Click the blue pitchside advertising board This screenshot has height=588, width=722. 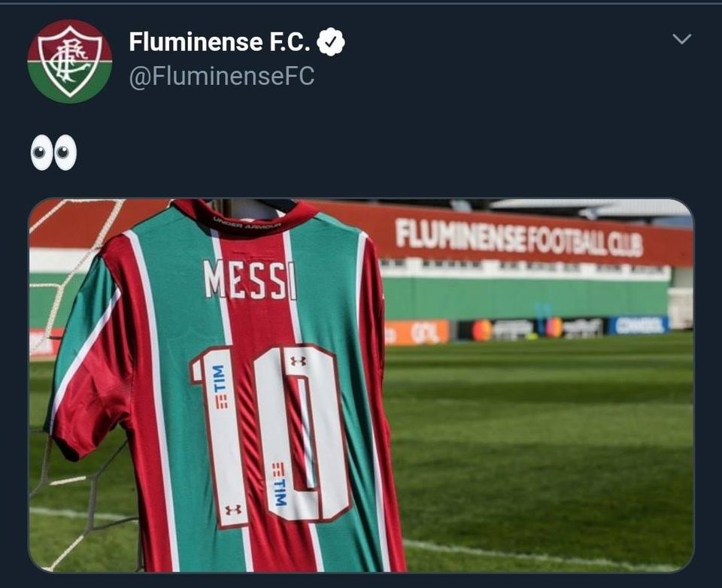[x=639, y=325]
